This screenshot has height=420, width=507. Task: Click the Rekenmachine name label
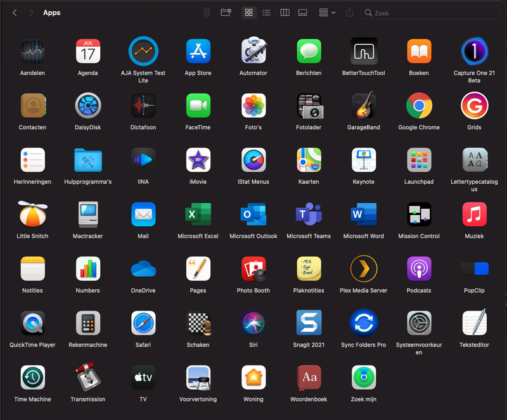tap(88, 345)
